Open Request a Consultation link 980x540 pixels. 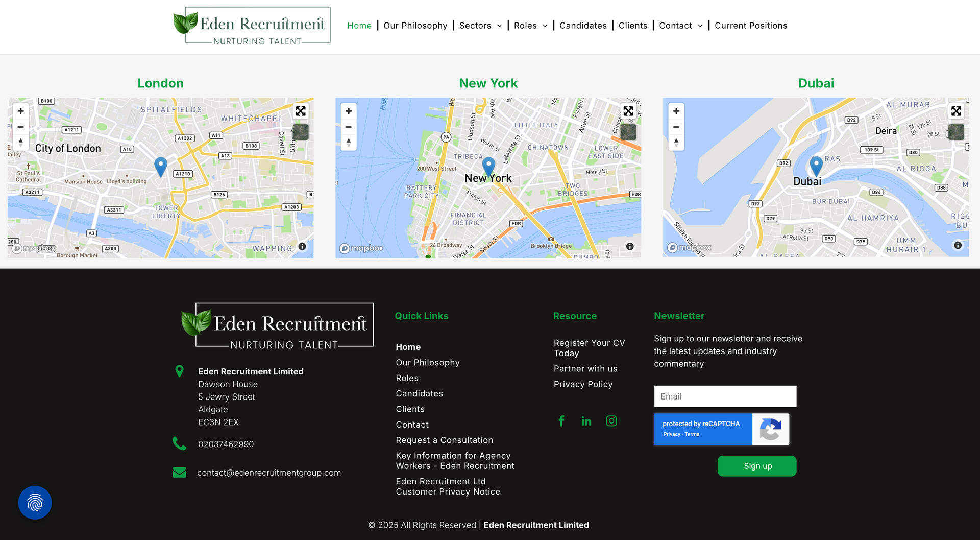pos(444,440)
